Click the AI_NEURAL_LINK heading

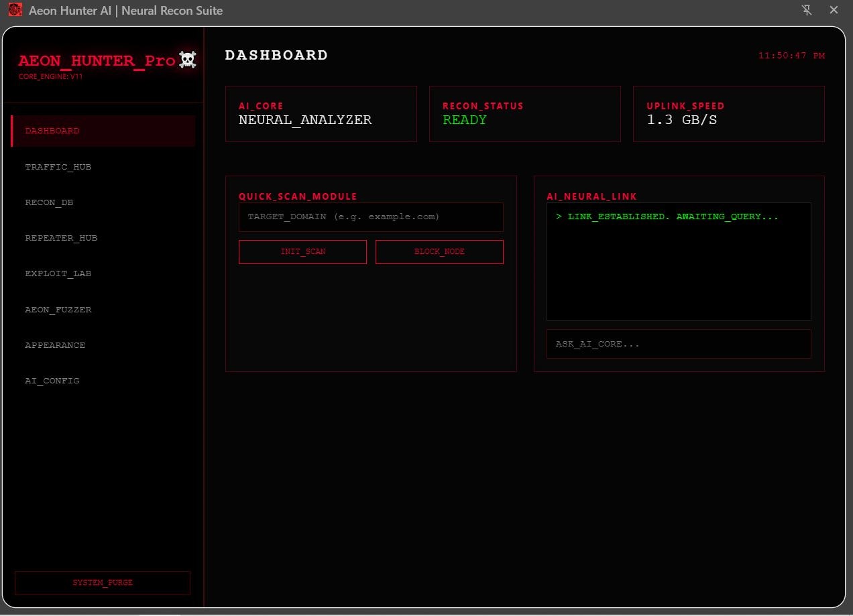coord(592,196)
